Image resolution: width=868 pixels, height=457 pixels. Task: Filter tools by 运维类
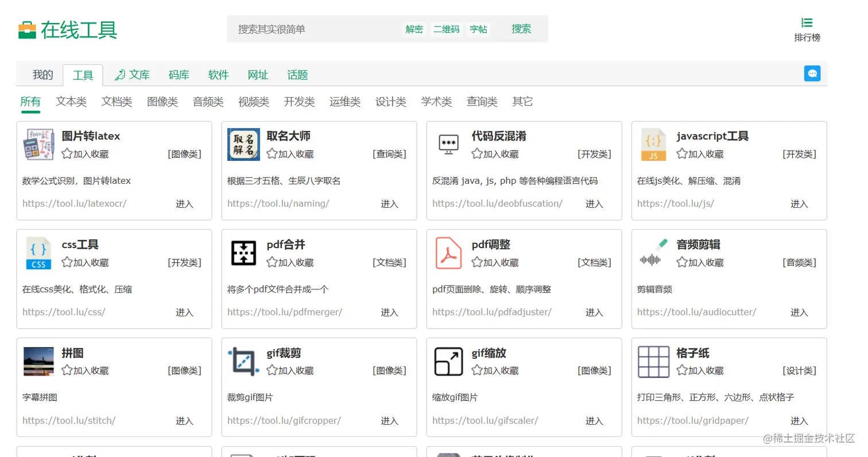tap(345, 102)
